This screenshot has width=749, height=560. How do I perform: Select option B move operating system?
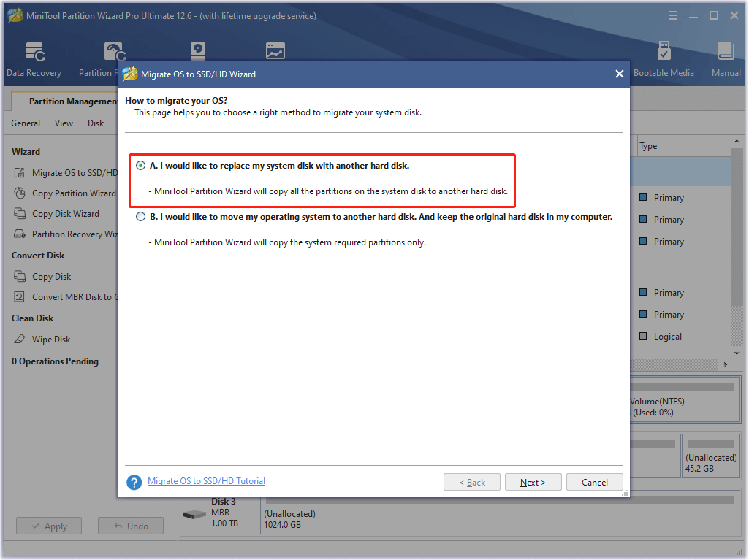140,217
